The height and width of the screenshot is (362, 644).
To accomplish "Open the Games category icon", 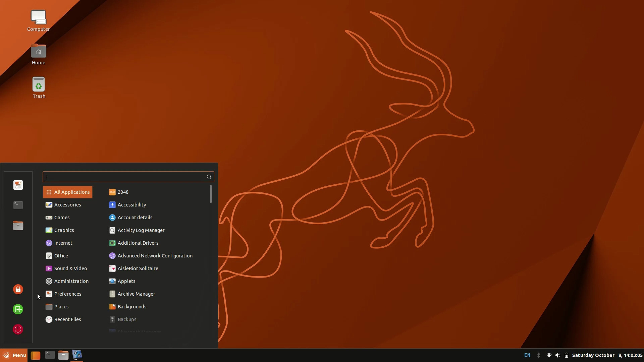I will point(49,217).
